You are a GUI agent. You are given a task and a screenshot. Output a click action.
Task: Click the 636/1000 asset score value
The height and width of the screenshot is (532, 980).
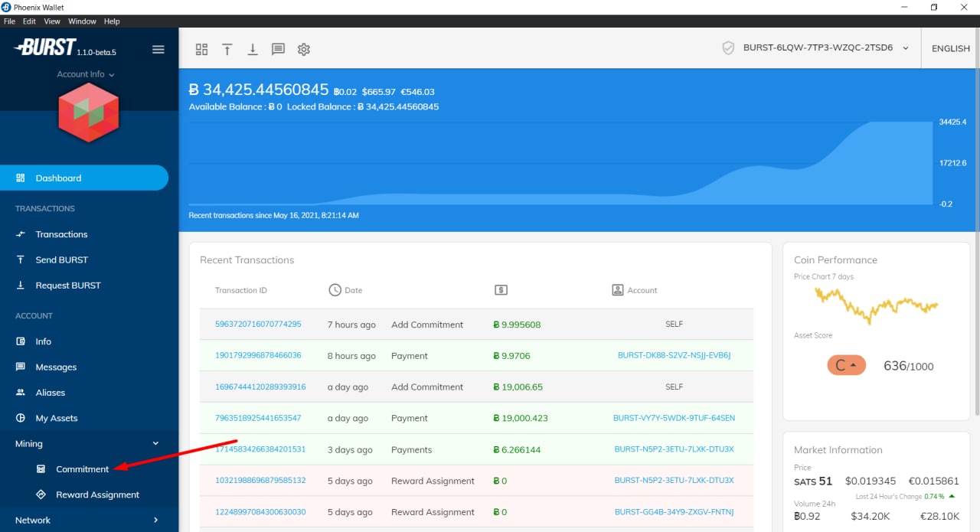coord(909,366)
